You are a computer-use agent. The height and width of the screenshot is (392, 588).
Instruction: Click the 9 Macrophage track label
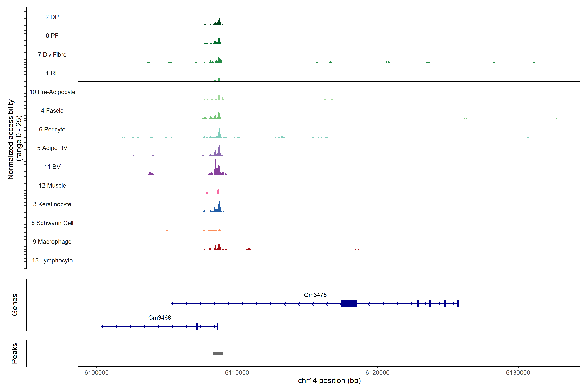[52, 242]
